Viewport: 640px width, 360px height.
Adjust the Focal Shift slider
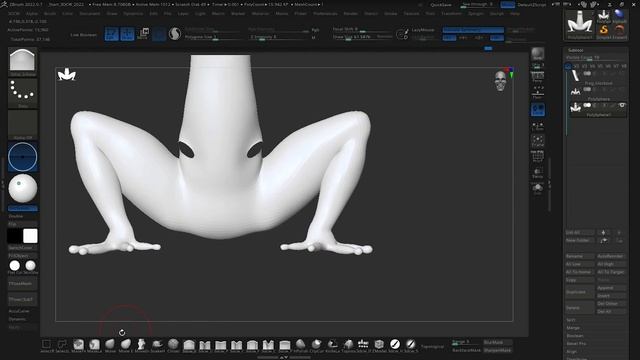tap(362, 30)
